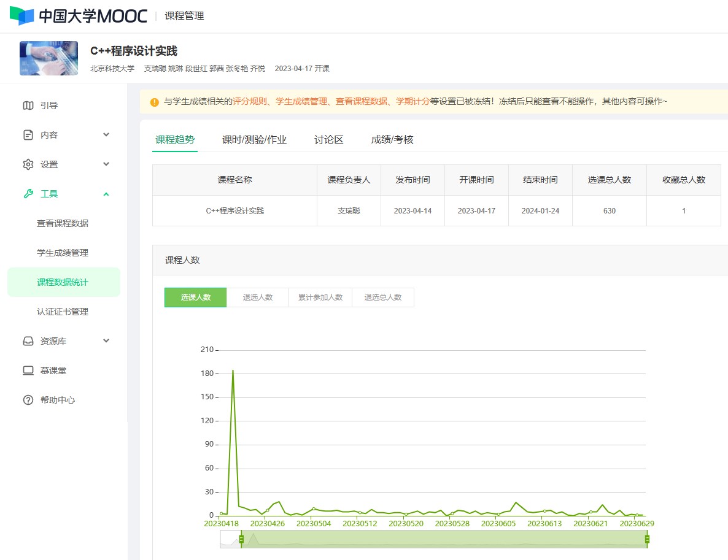
Task: Click the 资源库 inbox icon
Action: [28, 341]
